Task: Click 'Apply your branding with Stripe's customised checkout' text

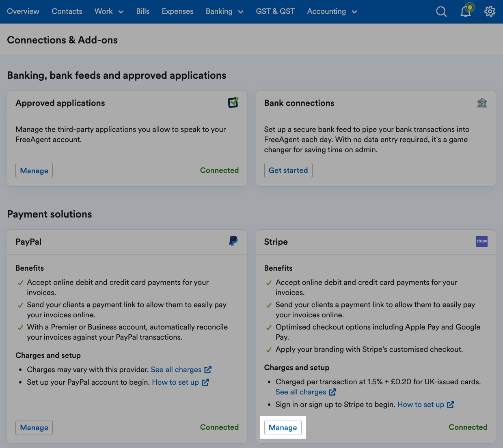Action: click(369, 349)
